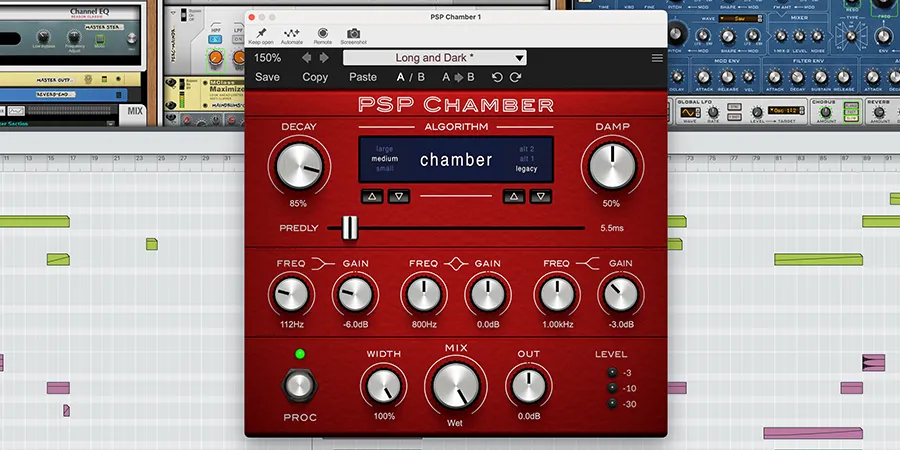
Task: Click the Copy button
Action: click(315, 77)
